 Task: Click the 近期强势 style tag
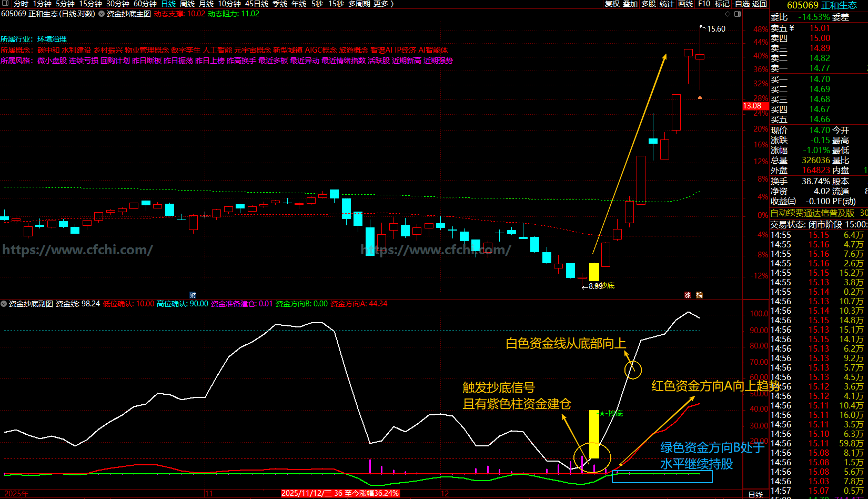[x=438, y=61]
